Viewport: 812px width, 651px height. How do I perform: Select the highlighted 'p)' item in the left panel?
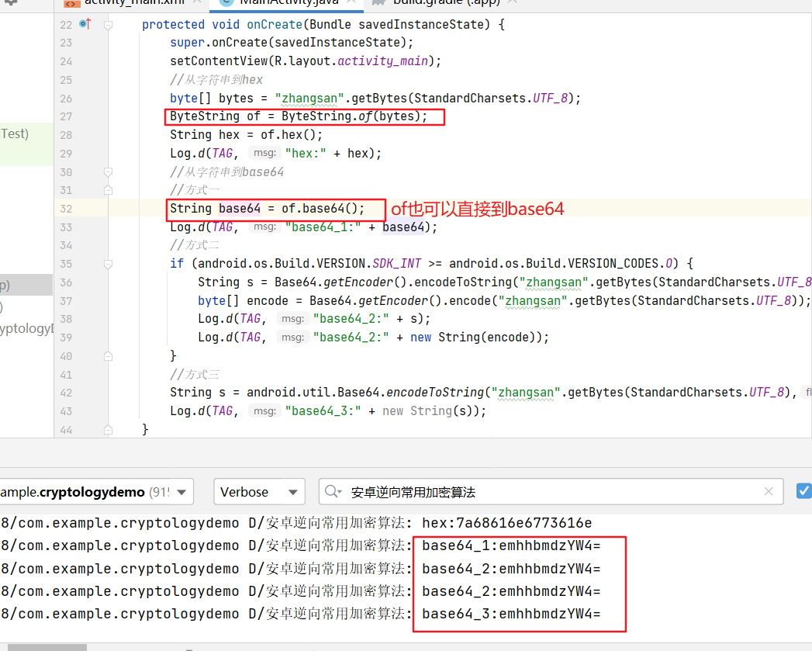pos(26,285)
